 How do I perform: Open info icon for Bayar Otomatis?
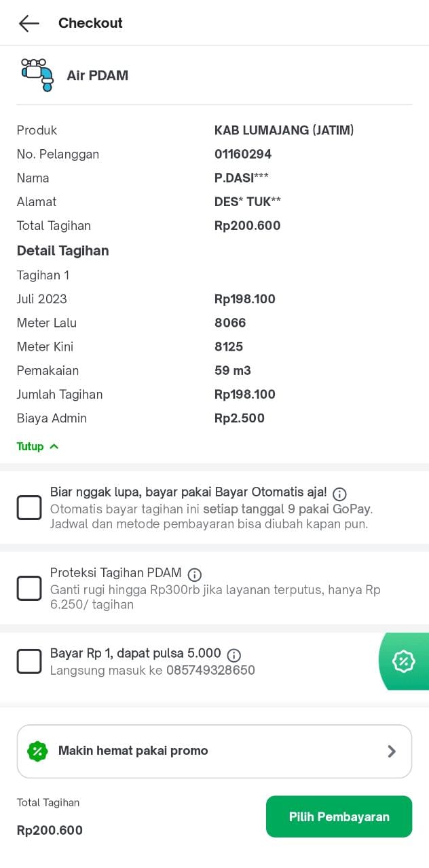(340, 494)
